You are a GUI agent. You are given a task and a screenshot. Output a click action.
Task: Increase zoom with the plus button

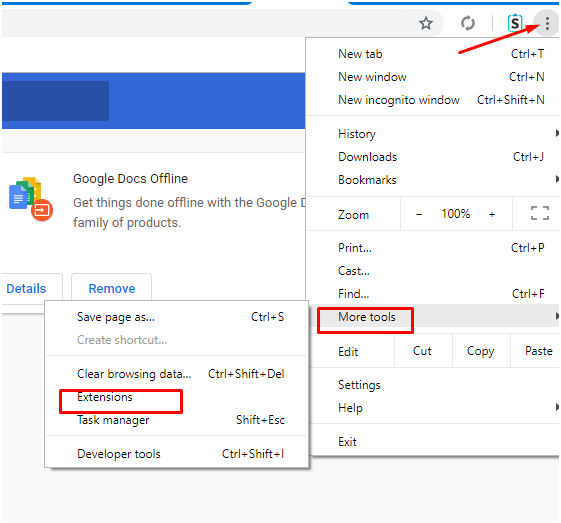(x=492, y=214)
